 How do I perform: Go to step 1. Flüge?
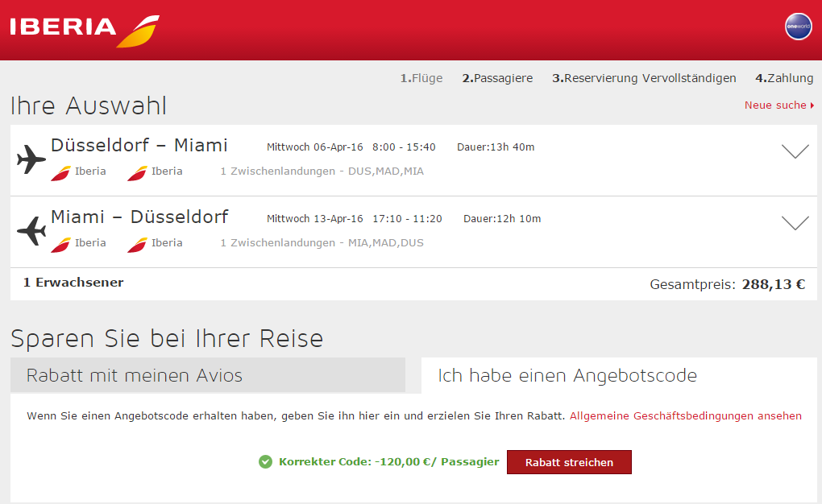[x=421, y=78]
